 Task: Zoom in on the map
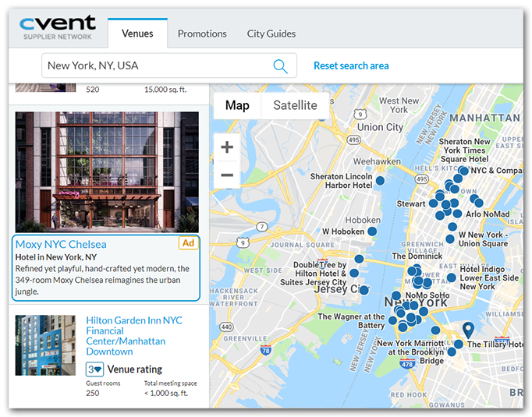click(x=227, y=147)
